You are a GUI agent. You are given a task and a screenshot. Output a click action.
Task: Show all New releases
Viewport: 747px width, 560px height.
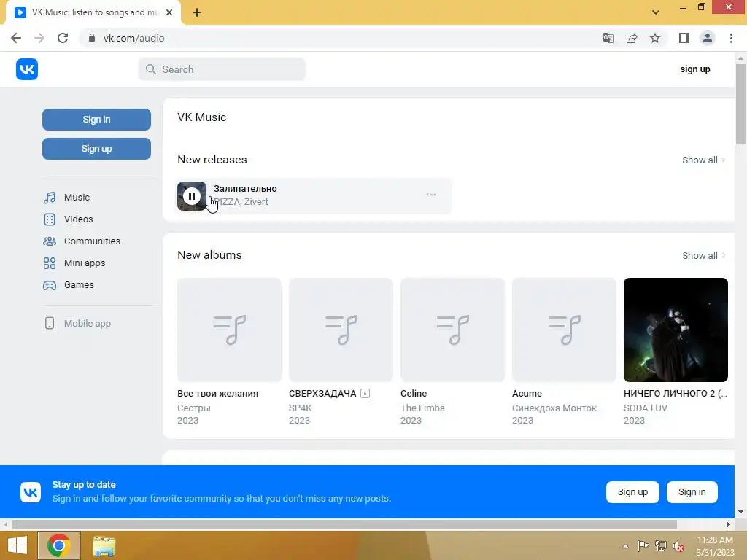coord(704,160)
